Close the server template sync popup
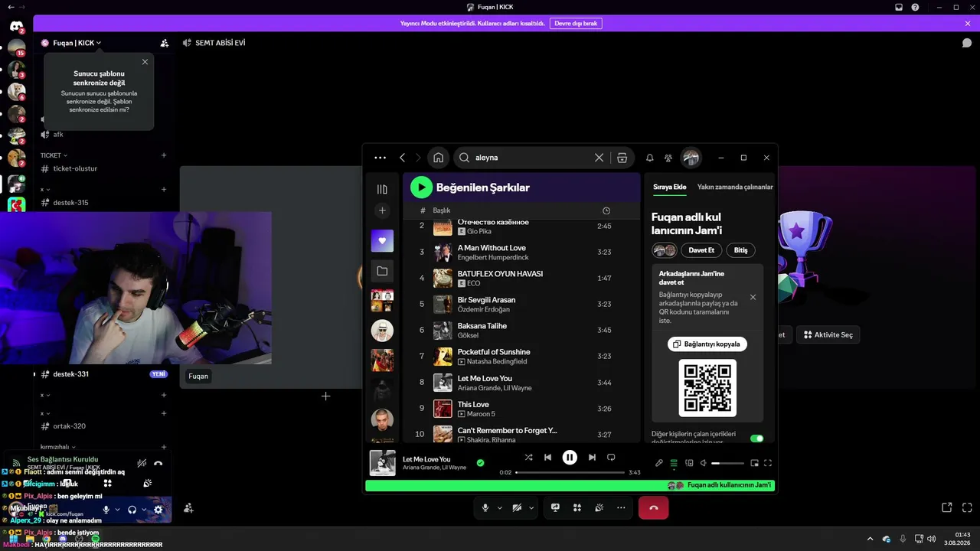This screenshot has height=551, width=980. pyautogui.click(x=145, y=62)
